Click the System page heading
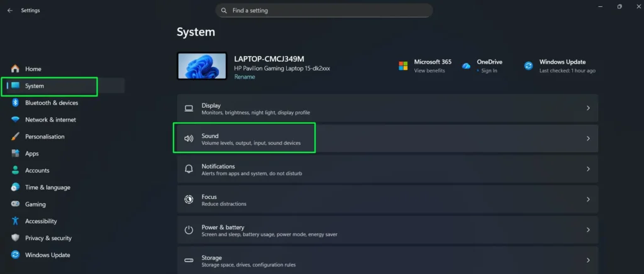Viewport: 644px width, 274px height. click(196, 32)
